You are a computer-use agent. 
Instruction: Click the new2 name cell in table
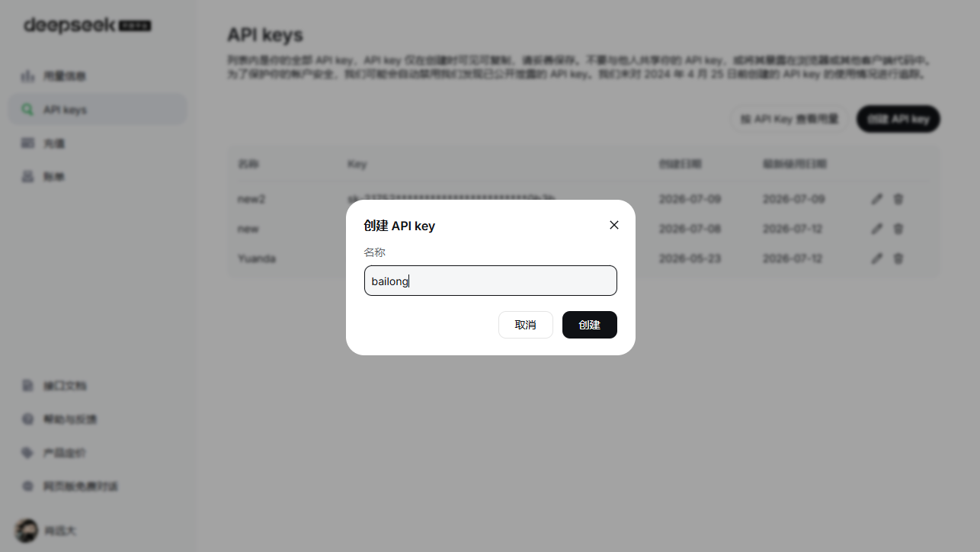tap(251, 199)
